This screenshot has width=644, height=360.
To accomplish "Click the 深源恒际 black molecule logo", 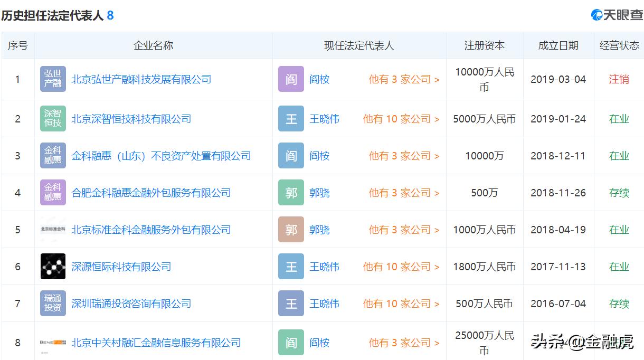I will click(52, 267).
